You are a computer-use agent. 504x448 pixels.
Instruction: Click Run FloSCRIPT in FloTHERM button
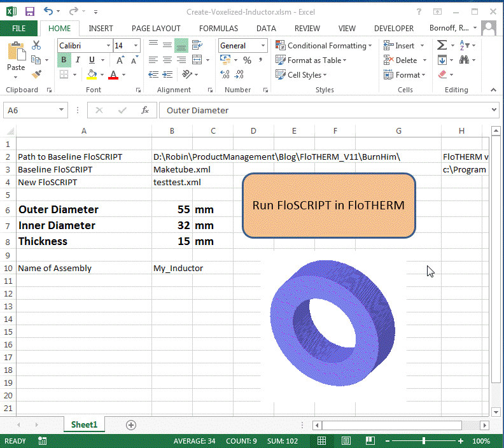(329, 206)
